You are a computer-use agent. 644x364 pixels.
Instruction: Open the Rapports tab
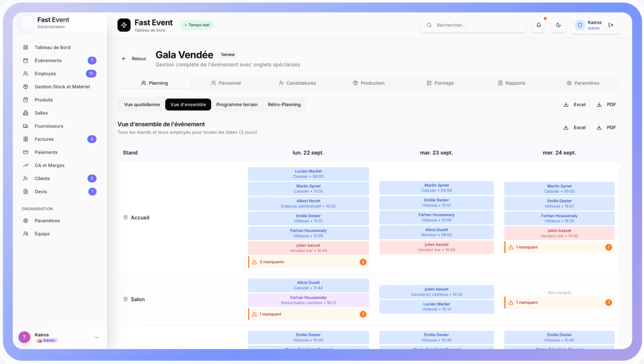pyautogui.click(x=512, y=83)
